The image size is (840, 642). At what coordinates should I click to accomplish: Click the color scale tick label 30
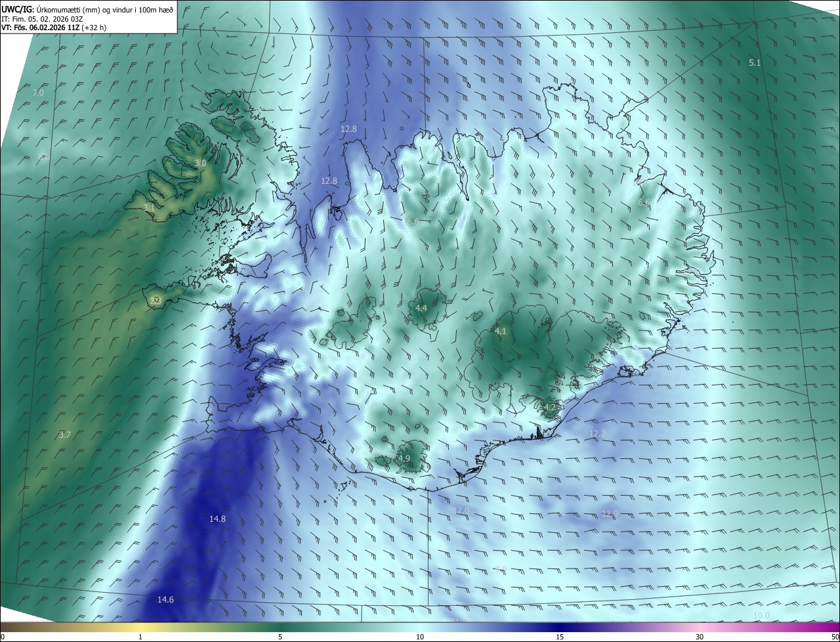[x=700, y=637]
